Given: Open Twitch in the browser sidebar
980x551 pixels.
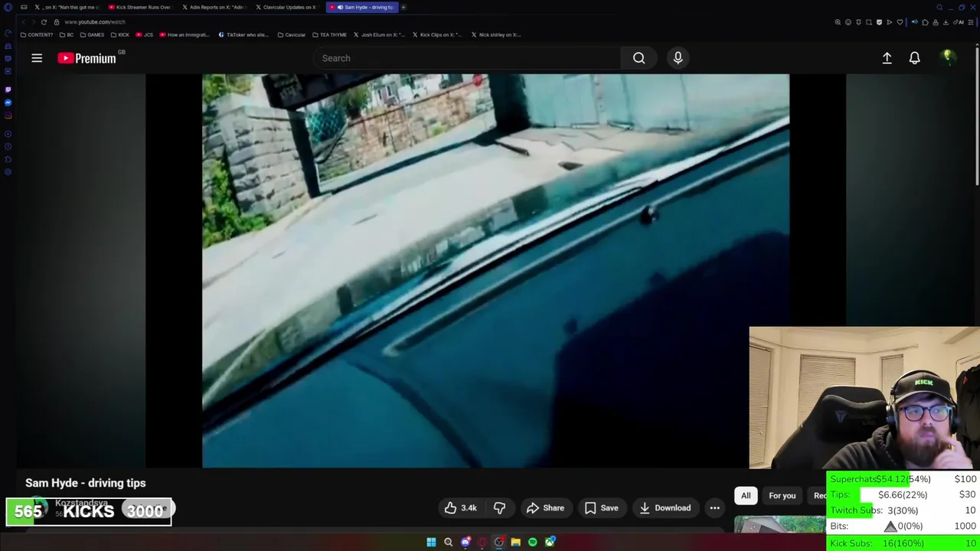Looking at the screenshot, I should 8,90.
